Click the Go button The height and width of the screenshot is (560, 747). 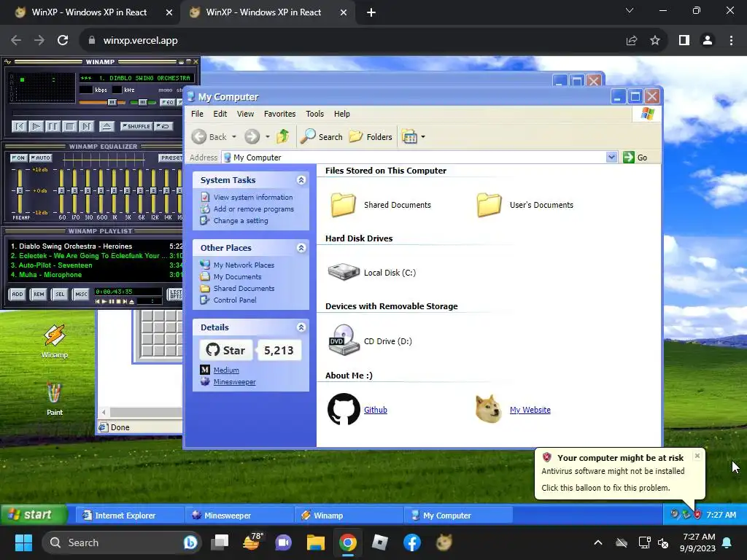pos(635,157)
